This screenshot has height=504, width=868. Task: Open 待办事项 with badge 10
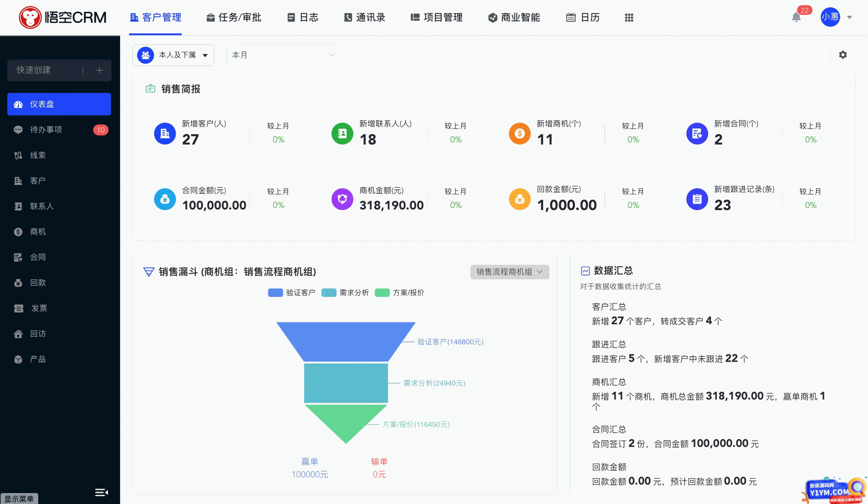tap(59, 130)
